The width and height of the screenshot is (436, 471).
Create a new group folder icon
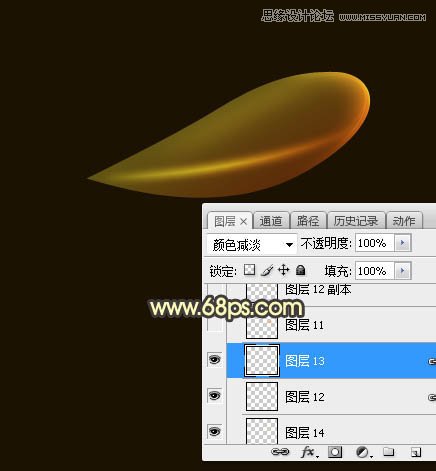click(388, 452)
